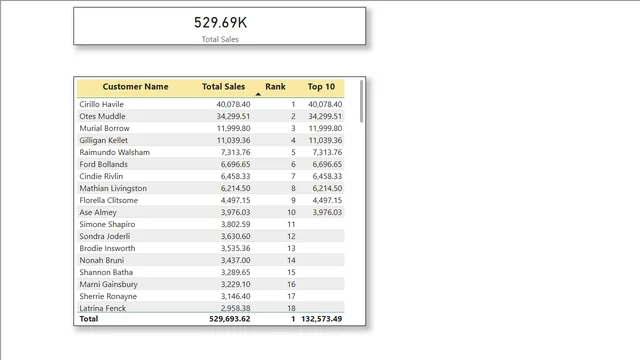Viewport: 640px width, 360px height.
Task: Select customer Florella Clitsome
Action: 108,200
